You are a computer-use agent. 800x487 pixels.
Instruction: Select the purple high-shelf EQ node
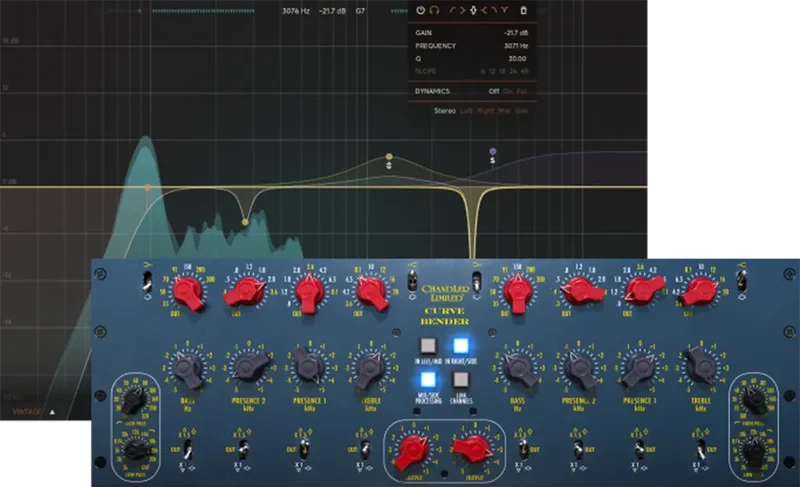click(x=492, y=151)
